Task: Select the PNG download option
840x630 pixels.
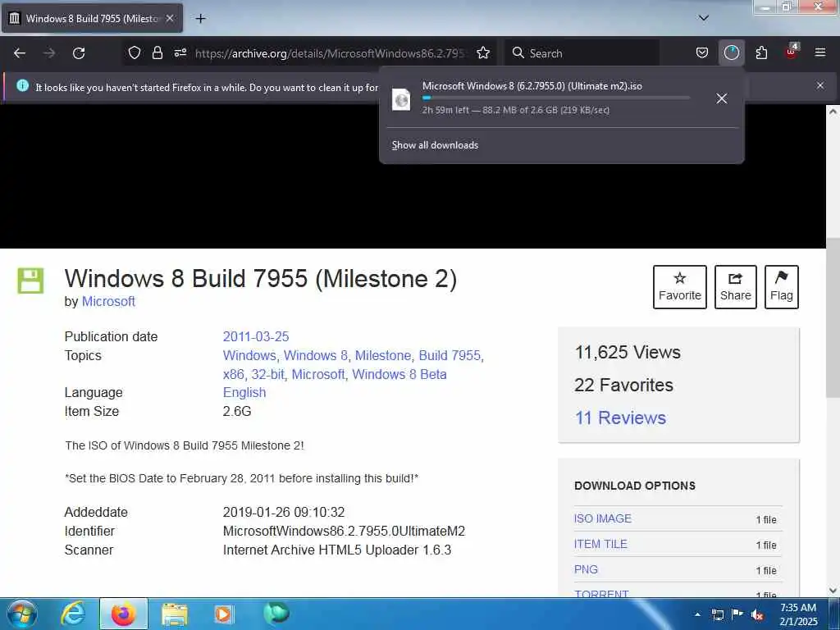Action: (x=586, y=569)
